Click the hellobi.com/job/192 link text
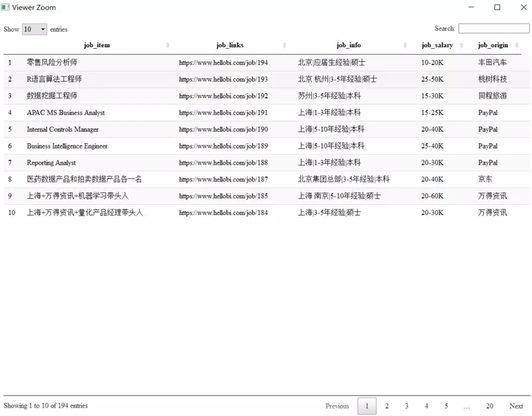 coord(223,95)
